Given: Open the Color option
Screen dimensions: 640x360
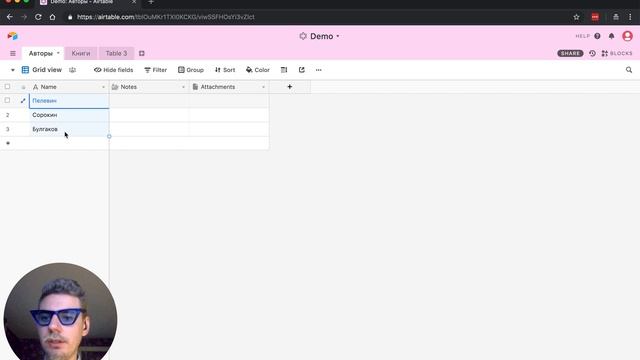Looking at the screenshot, I should coord(258,70).
